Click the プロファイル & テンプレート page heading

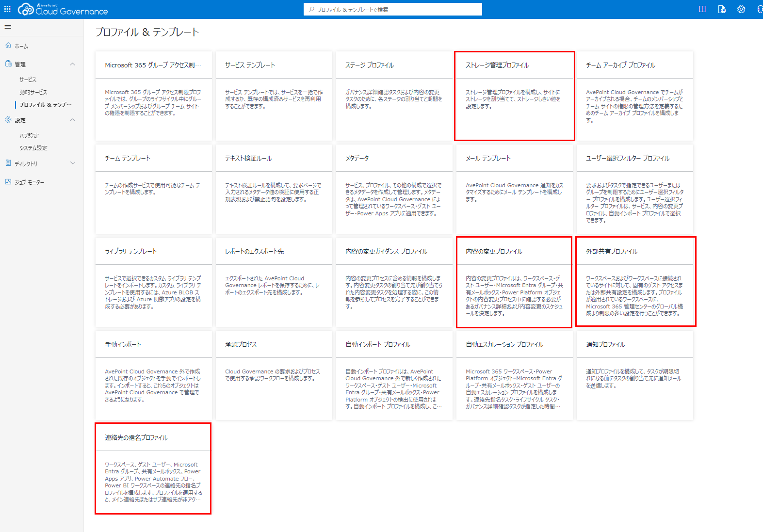[x=147, y=32]
